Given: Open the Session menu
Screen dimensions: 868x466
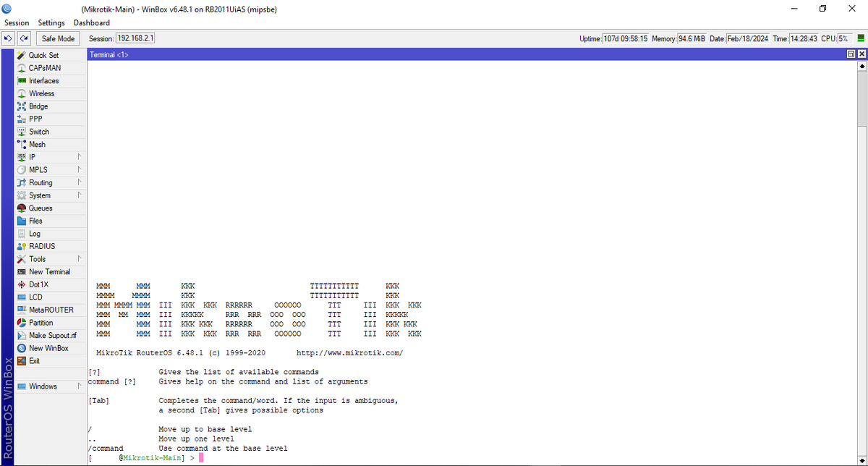Looking at the screenshot, I should pos(17,23).
